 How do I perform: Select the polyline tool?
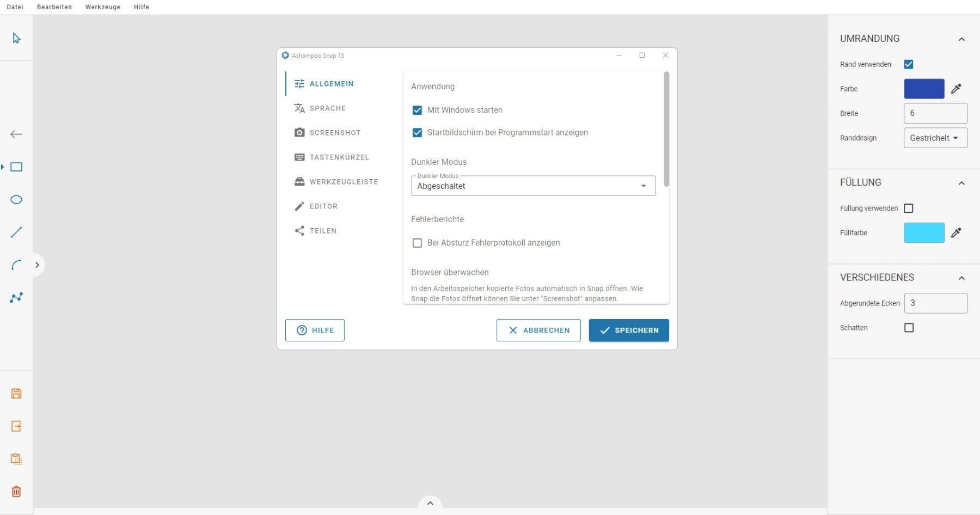pyautogui.click(x=16, y=298)
